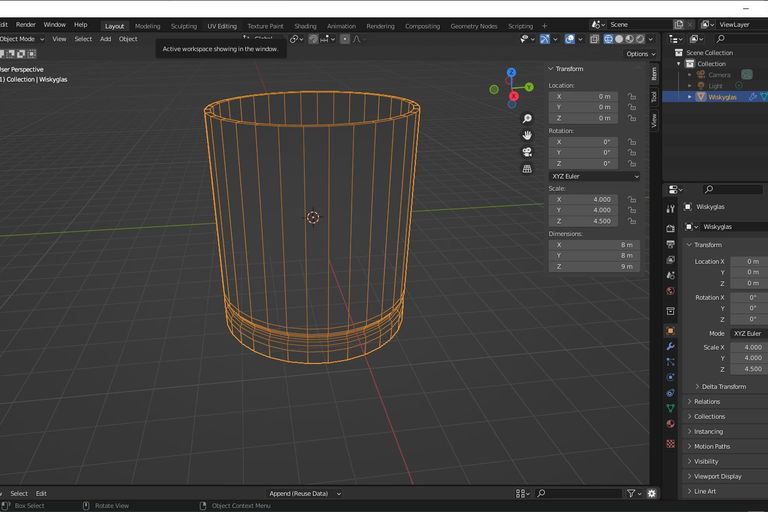Open the sidebar View tab
The image size is (768, 512).
click(x=654, y=120)
